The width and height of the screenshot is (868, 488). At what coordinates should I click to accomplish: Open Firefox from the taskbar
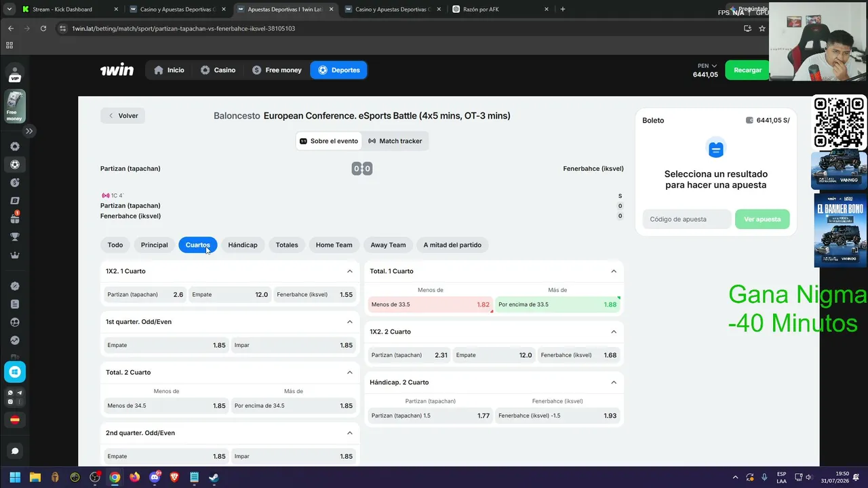(134, 477)
